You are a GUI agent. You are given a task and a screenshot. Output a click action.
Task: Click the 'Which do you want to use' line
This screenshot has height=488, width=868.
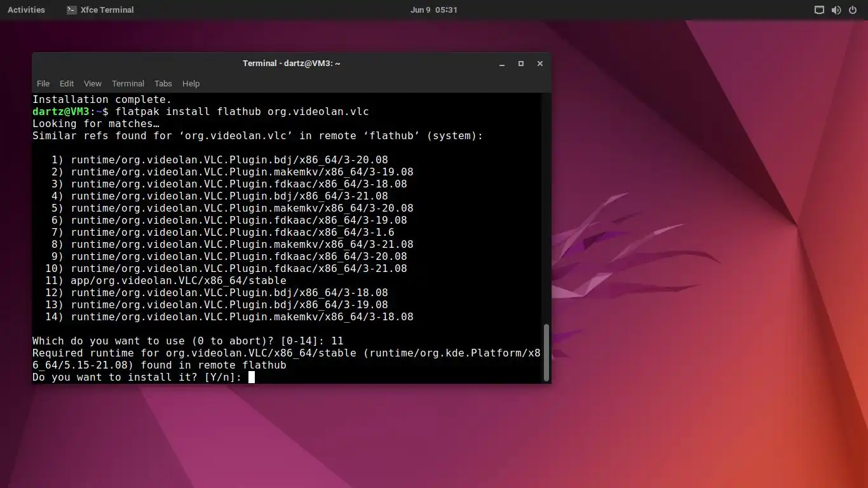(188, 341)
